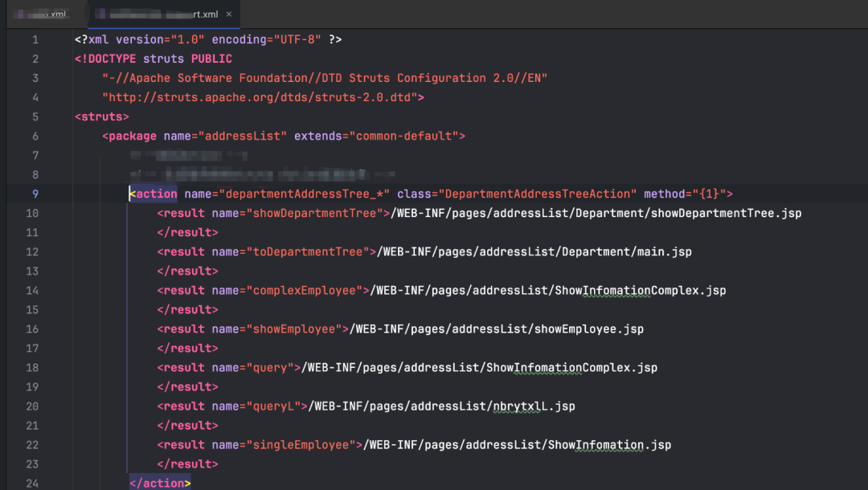
Task: Click the closing </action> tag
Action: [x=160, y=484]
